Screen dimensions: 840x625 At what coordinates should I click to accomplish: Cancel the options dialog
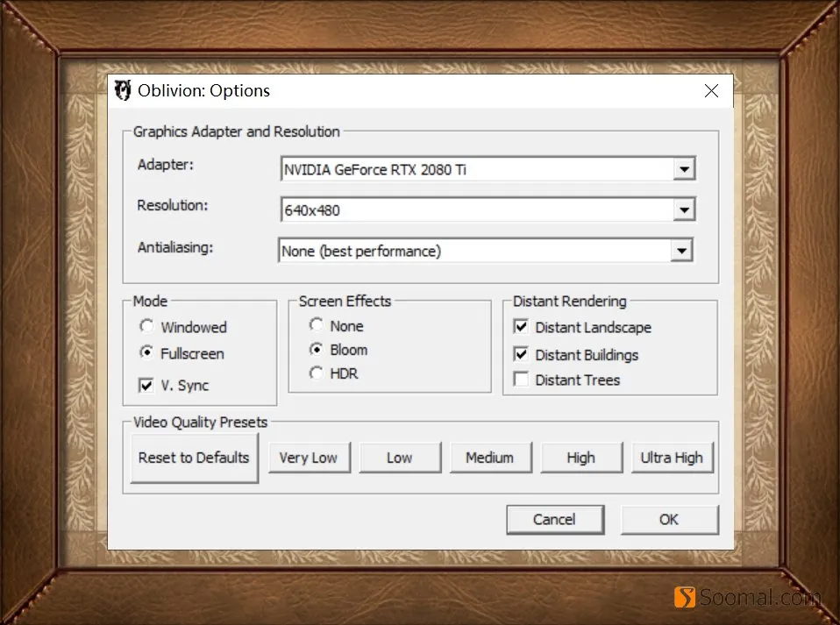coord(555,520)
